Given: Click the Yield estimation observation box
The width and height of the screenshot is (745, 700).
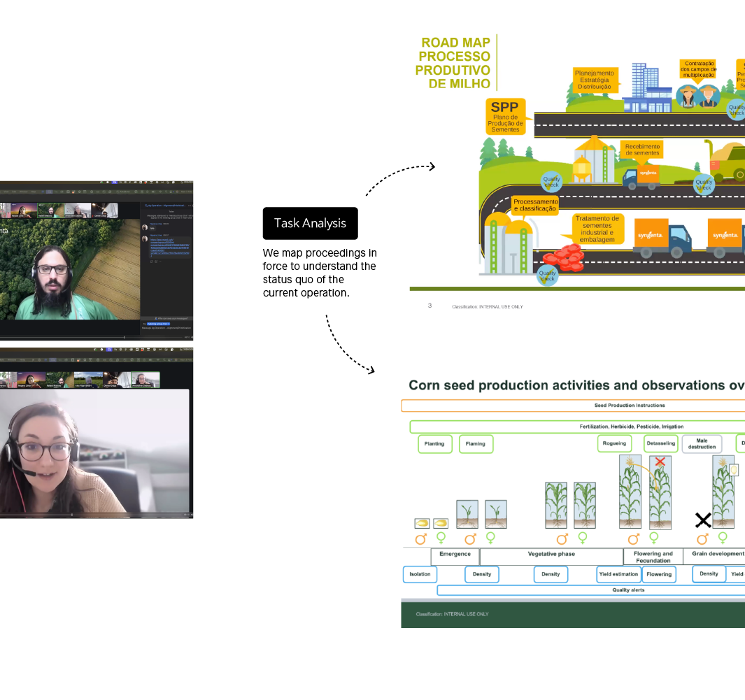Looking at the screenshot, I should (618, 574).
